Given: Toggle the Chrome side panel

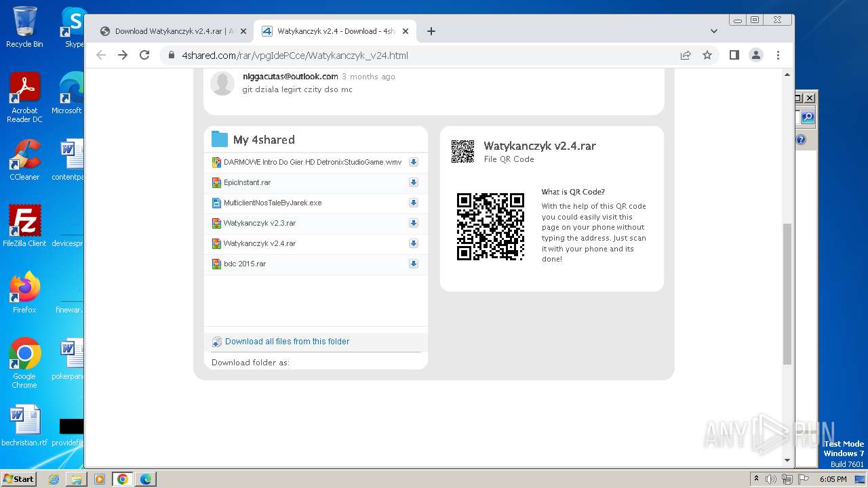Looking at the screenshot, I should 734,56.
